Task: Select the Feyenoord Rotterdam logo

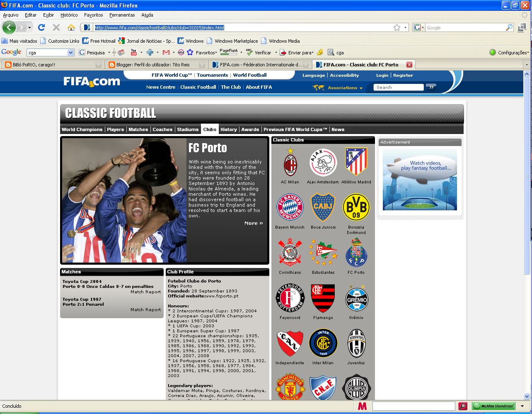Action: click(290, 297)
